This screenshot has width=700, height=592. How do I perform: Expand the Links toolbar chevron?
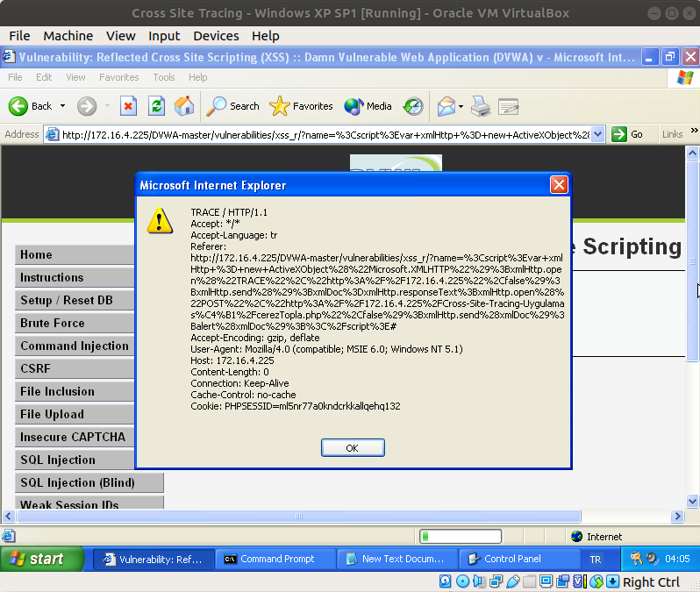pyautogui.click(x=694, y=131)
